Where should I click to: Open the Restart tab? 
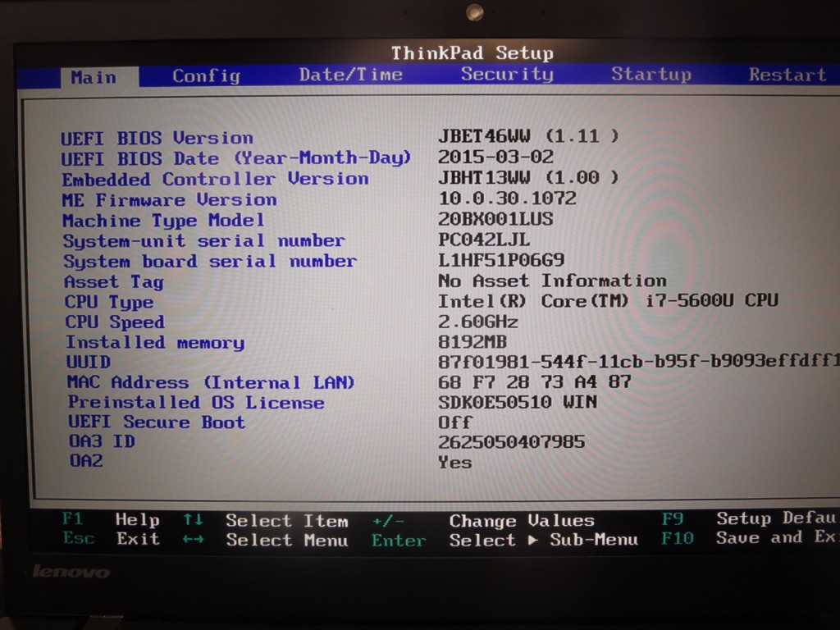(x=787, y=75)
